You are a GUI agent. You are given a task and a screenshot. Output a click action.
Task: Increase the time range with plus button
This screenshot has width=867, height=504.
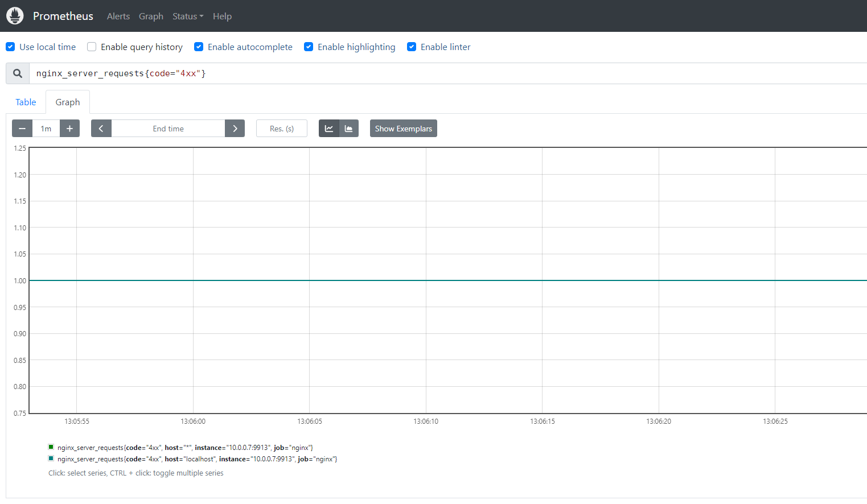click(x=69, y=129)
